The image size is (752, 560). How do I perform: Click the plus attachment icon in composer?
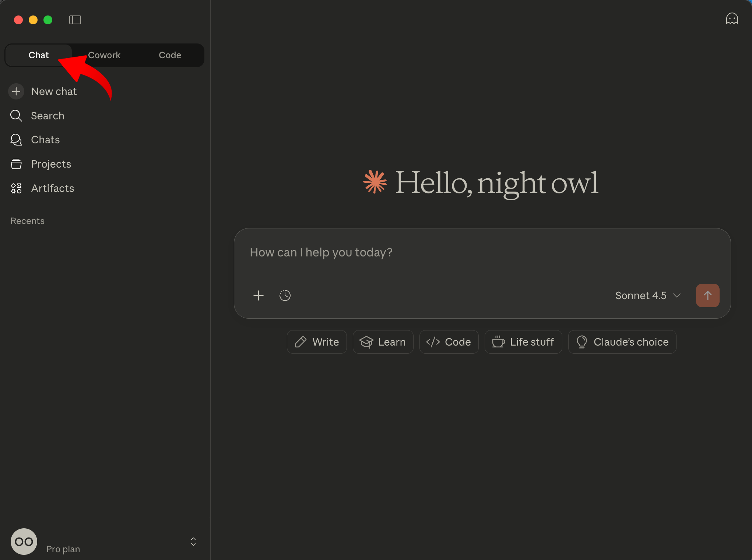[x=259, y=295]
